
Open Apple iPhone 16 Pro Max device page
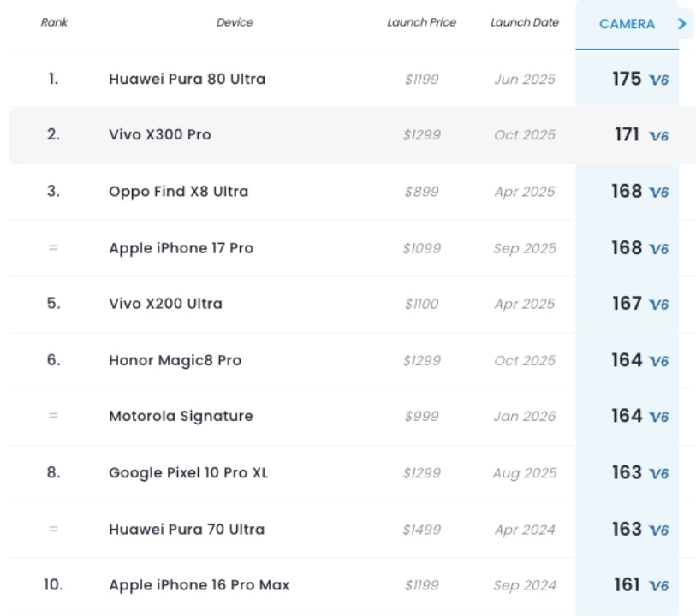point(199,585)
